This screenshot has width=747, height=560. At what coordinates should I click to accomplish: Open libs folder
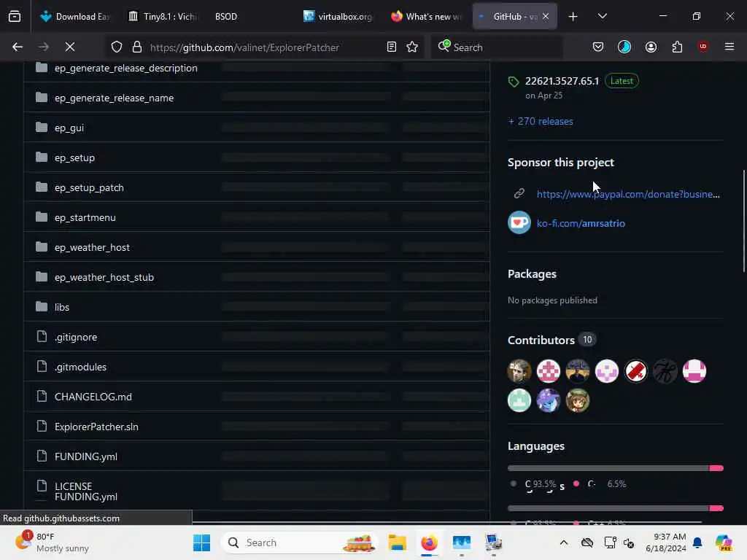(x=61, y=308)
